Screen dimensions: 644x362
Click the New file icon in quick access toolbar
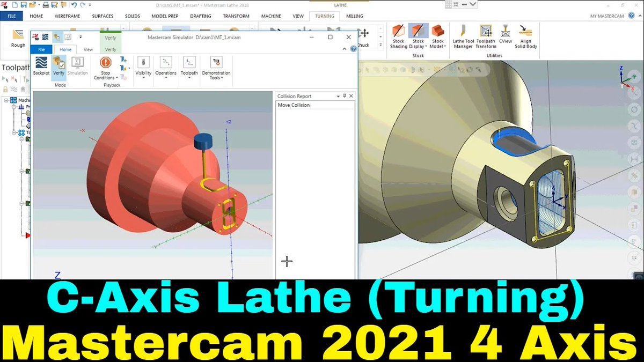coord(14,5)
